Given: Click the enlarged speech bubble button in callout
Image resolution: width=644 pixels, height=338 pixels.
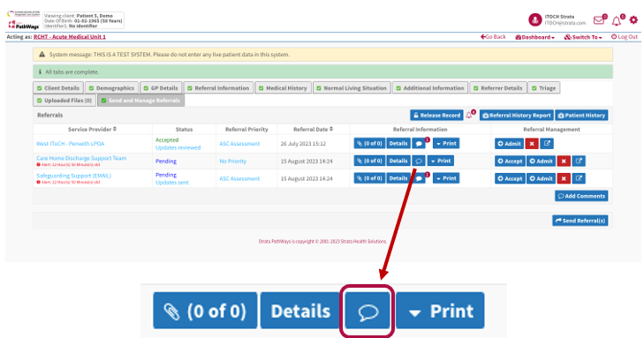Looking at the screenshot, I should pyautogui.click(x=367, y=312).
